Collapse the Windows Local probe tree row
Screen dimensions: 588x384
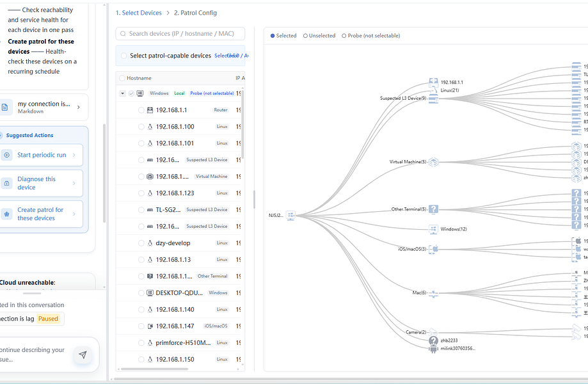click(122, 93)
